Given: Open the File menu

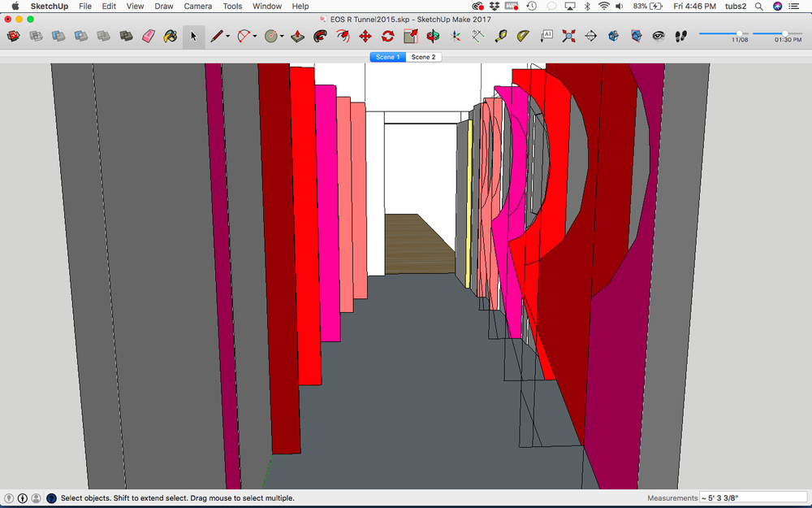Looking at the screenshot, I should pos(85,7).
